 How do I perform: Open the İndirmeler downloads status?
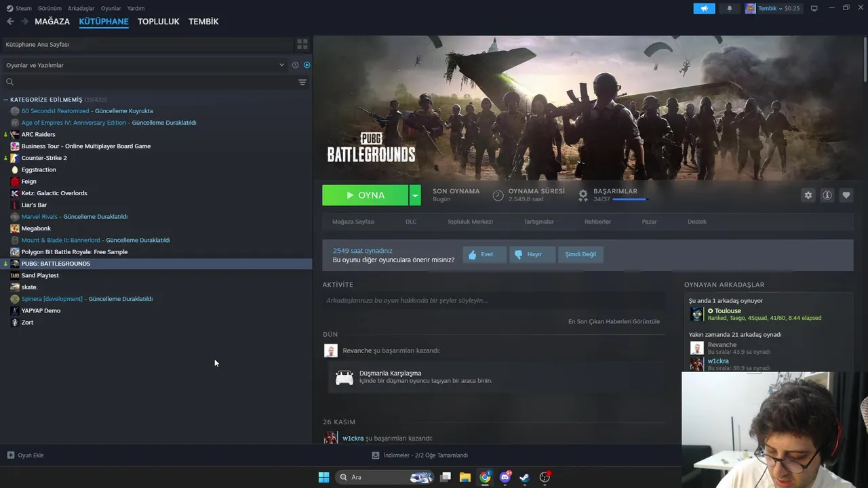[420, 455]
